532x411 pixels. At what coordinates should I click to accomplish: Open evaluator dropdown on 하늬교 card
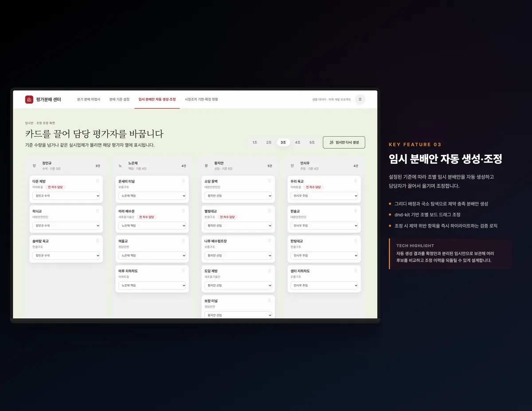(66, 225)
